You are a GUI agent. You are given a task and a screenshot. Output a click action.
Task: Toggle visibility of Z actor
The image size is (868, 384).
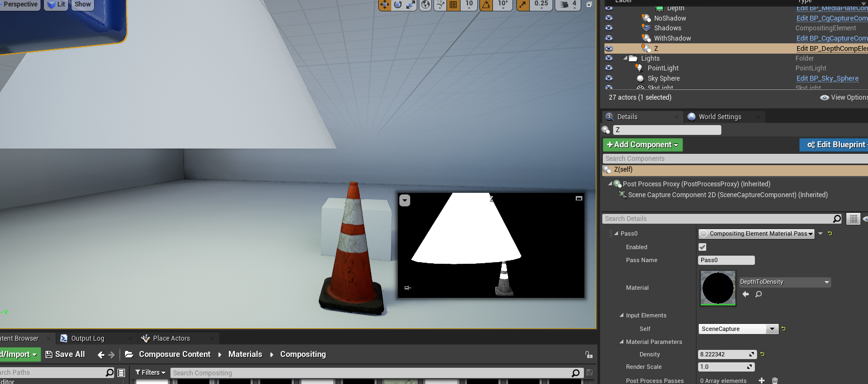point(609,48)
